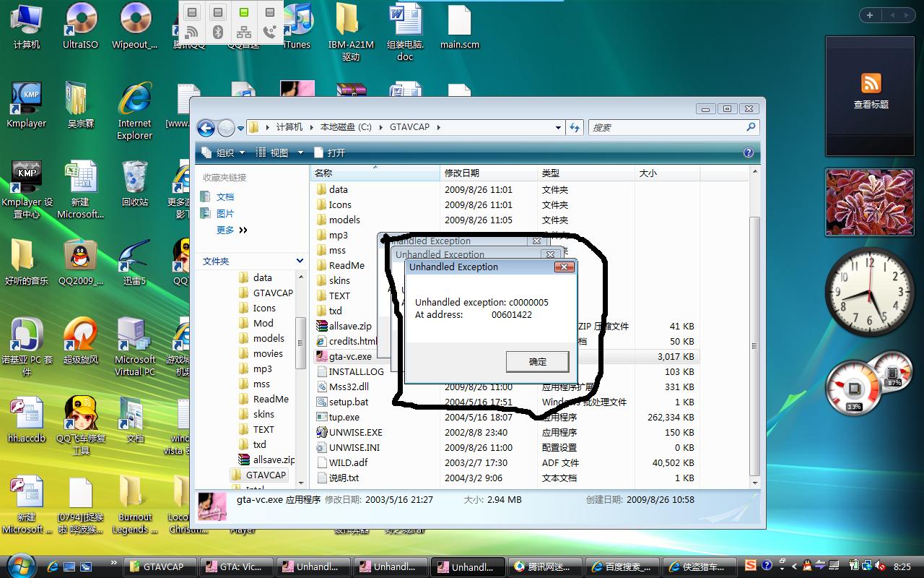Click the address bar refresh icon
The width and height of the screenshot is (924, 578).
pyautogui.click(x=575, y=127)
